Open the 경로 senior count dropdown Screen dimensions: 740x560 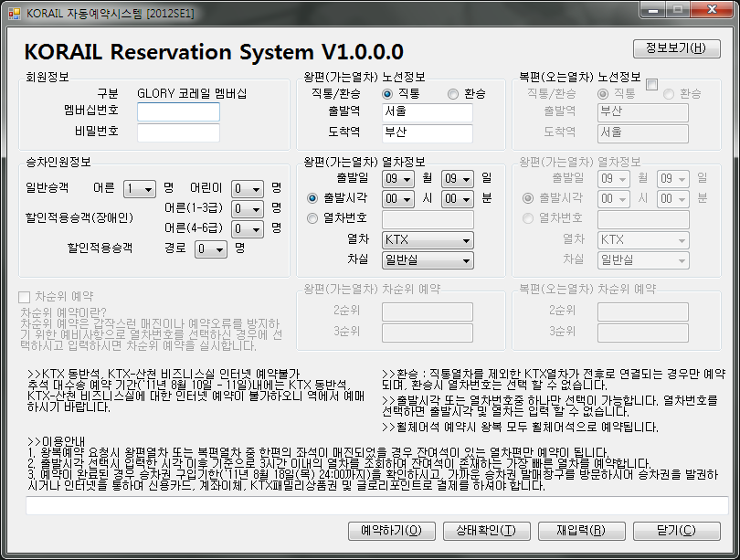click(211, 249)
